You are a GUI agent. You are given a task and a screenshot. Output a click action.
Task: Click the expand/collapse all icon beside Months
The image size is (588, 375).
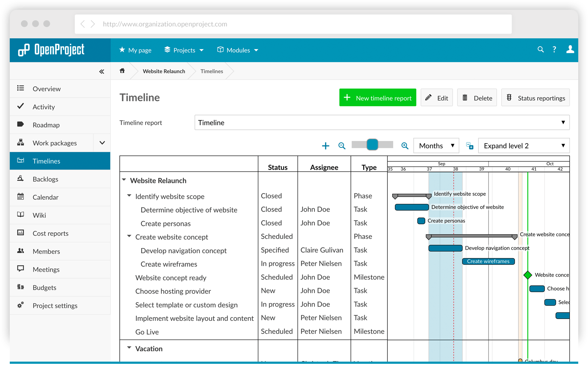(469, 146)
